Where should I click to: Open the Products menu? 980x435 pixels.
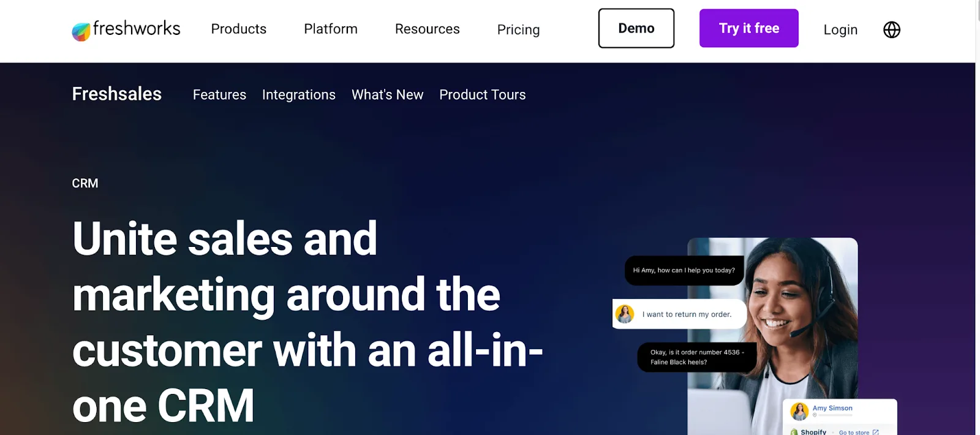point(239,29)
